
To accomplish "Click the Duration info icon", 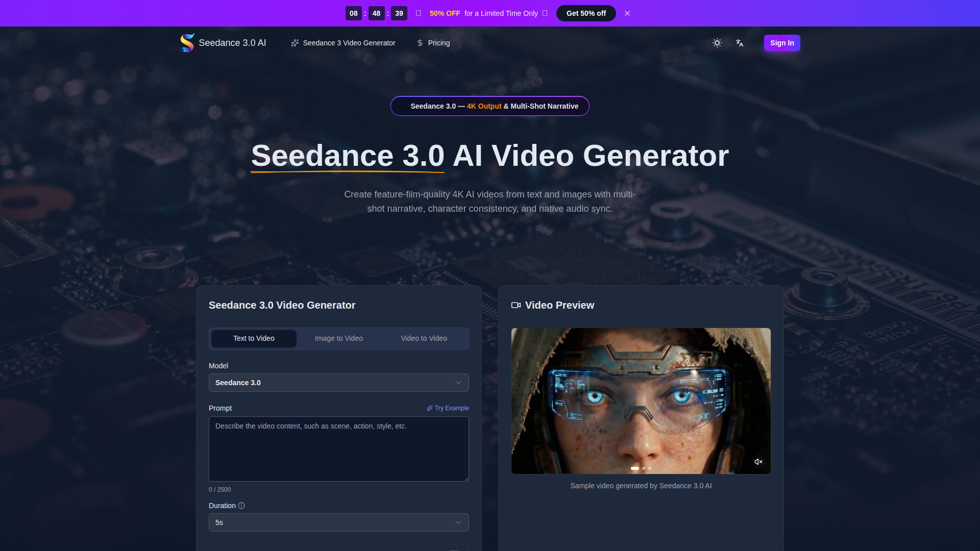I will pyautogui.click(x=241, y=506).
